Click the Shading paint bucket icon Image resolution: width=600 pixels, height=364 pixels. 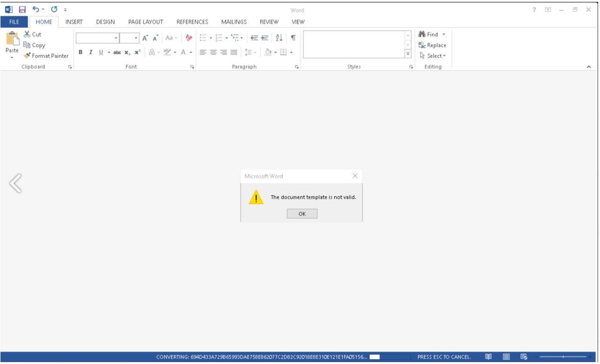(x=269, y=51)
